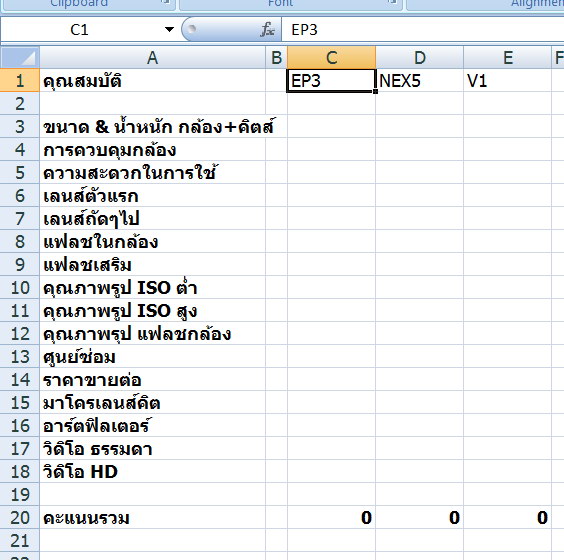Open the Font group dialog launcher
This screenshot has height=560, width=564.
392,2
